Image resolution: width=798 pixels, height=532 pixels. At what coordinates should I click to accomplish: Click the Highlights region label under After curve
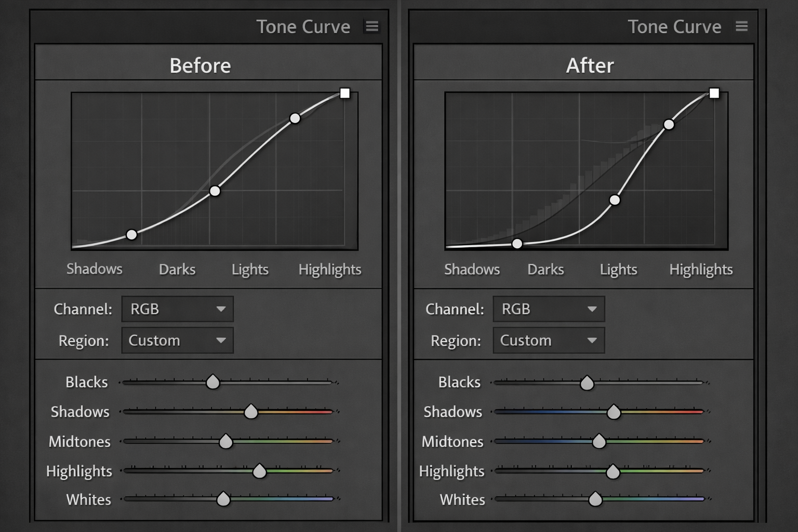[701, 269]
